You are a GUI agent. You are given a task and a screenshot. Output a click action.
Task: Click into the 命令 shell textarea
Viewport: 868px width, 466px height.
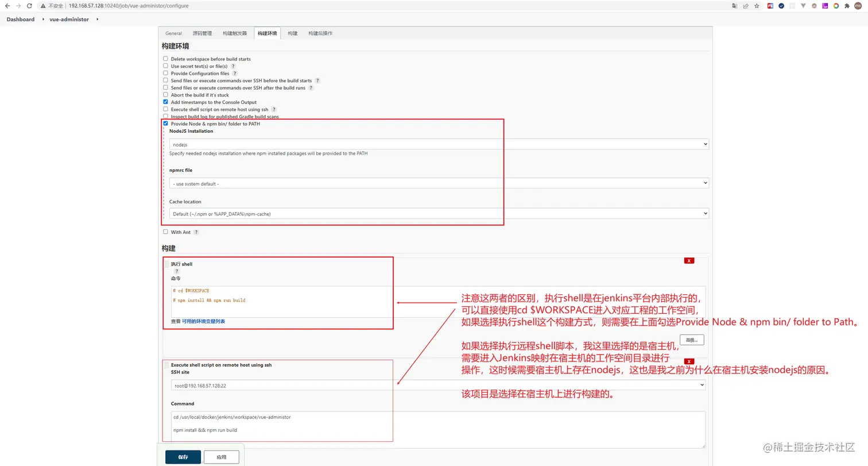[438, 302]
